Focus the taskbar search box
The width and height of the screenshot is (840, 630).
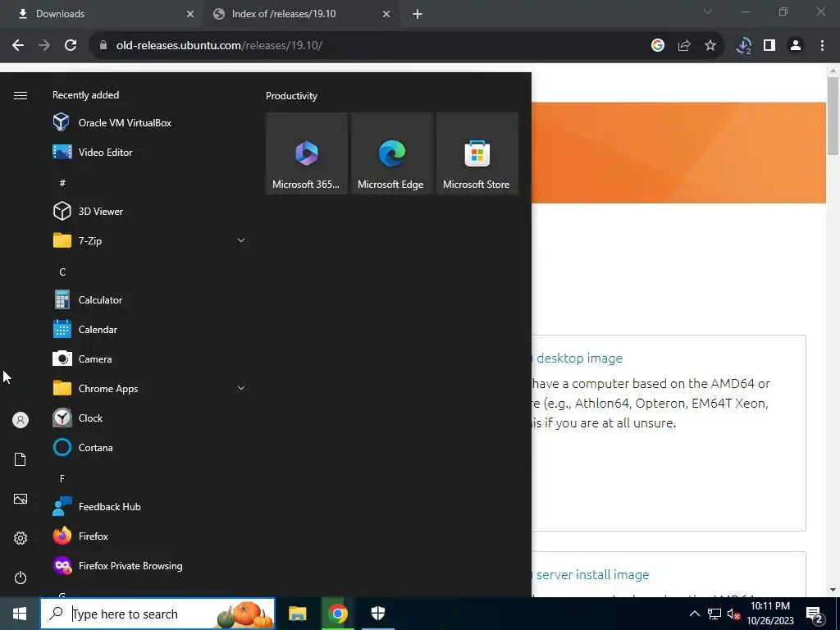157,614
